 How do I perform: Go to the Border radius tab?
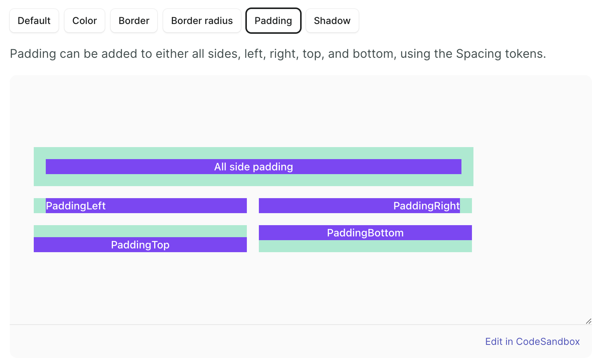coord(202,21)
